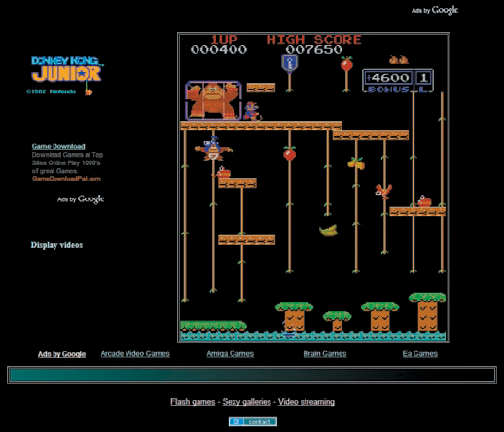Viewport: 504px width, 432px height.
Task: Open the Brain Games link
Action: (x=325, y=354)
